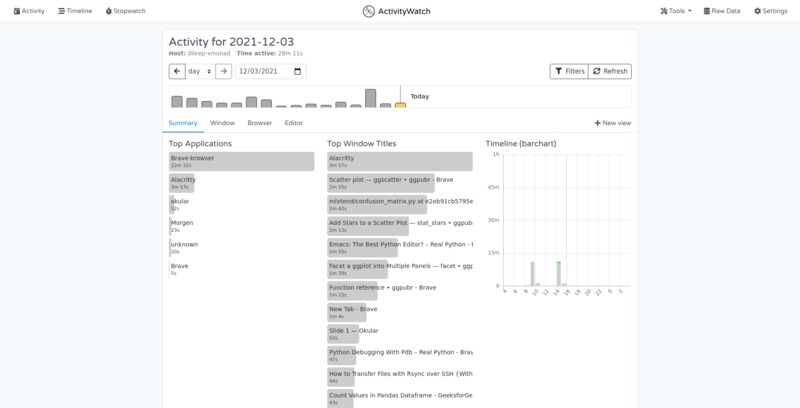Viewport: 800px width, 408px height.
Task: Select Morgen application entry
Action: pos(182,226)
